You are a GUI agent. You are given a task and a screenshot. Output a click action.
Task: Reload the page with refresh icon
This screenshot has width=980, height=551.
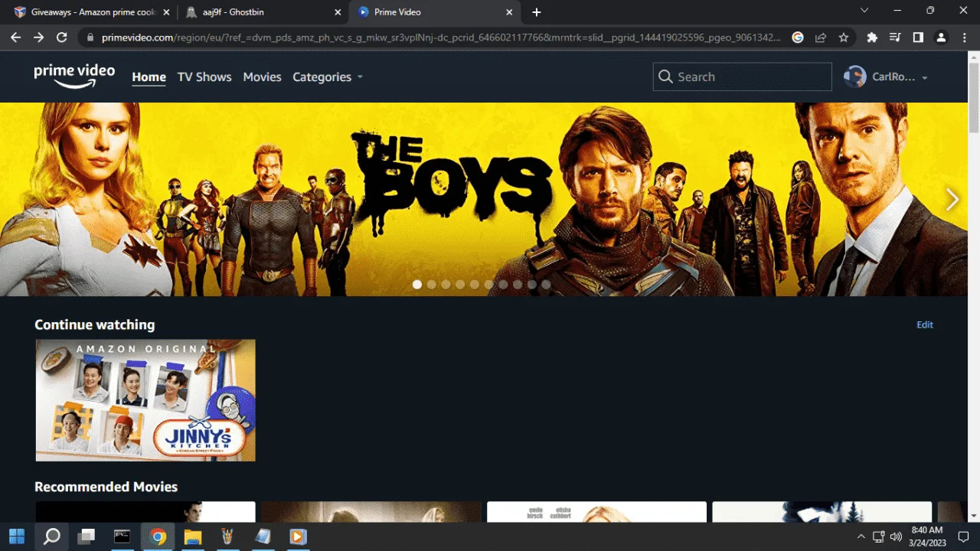pos(62,37)
